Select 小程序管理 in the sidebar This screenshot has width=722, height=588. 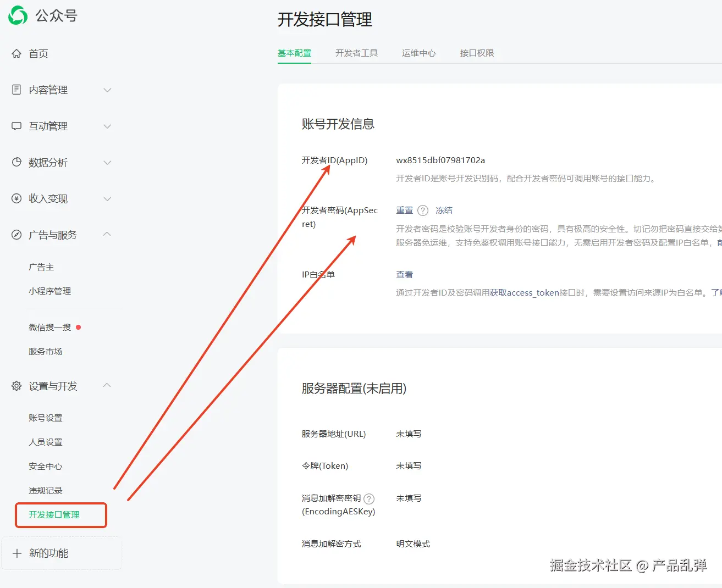tap(49, 291)
